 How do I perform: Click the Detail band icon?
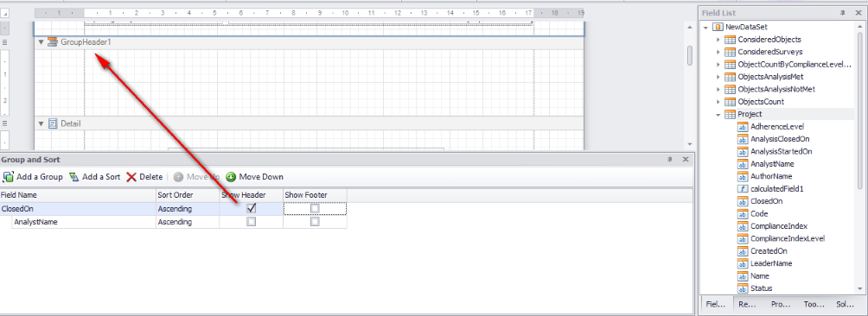point(53,123)
